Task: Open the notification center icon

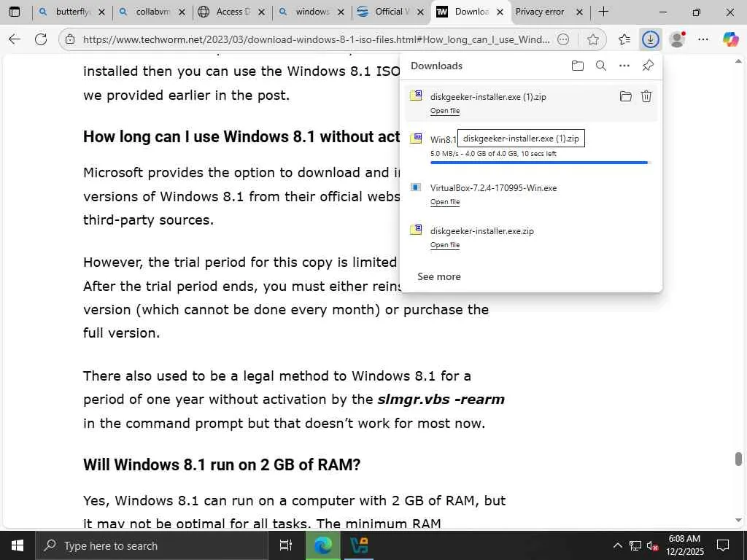Action: [x=723, y=545]
